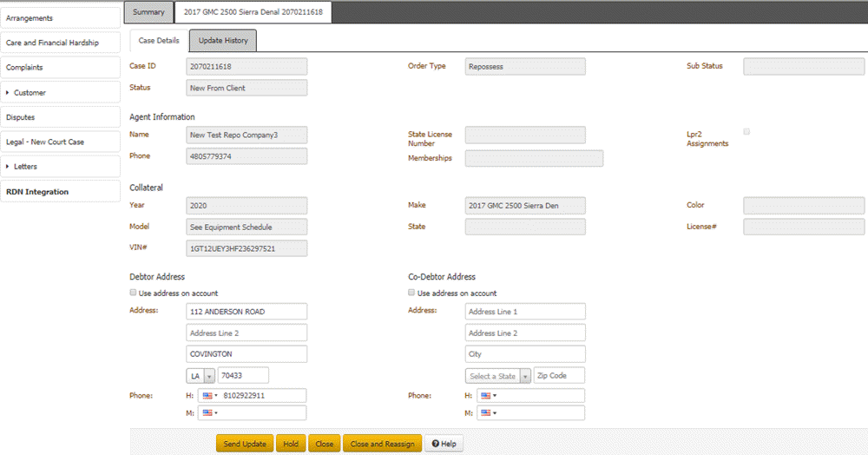Click Co-Debtor Zip Code field
This screenshot has width=868, height=455.
coord(559,375)
